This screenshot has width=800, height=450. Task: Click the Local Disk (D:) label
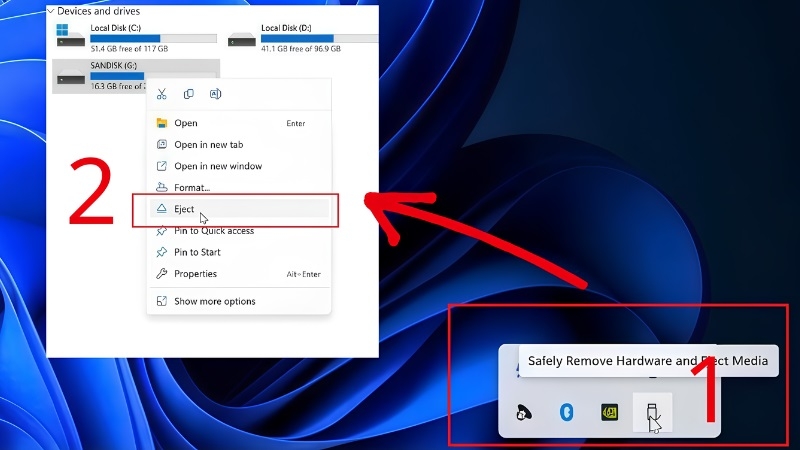pos(286,28)
